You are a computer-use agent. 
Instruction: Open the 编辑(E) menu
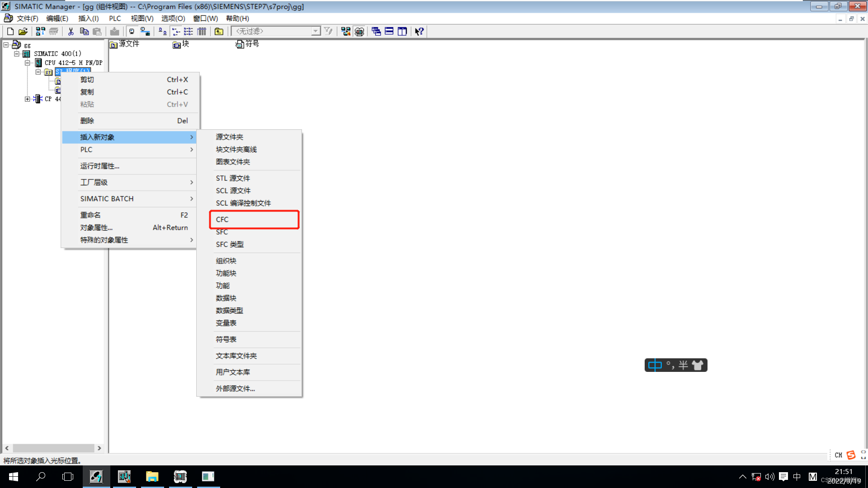point(57,19)
